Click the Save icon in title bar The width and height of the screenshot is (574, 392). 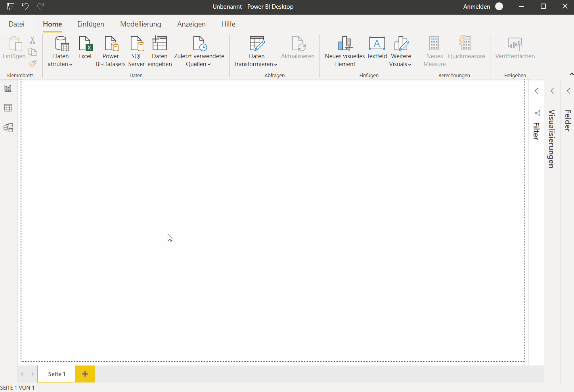[11, 6]
